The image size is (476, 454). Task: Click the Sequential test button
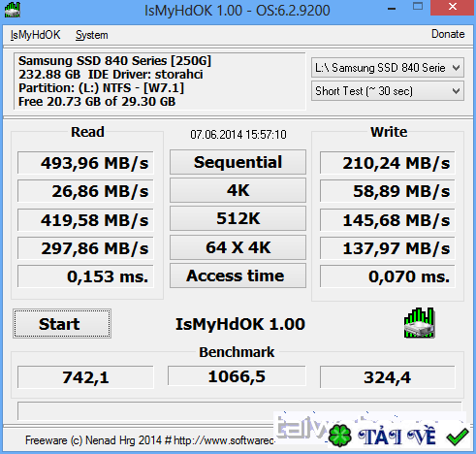[238, 162]
